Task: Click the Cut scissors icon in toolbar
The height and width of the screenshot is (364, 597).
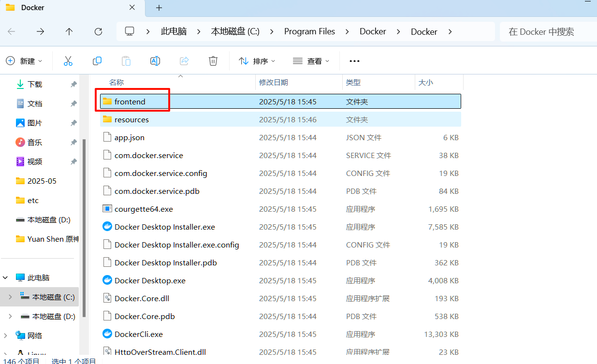Action: tap(68, 61)
